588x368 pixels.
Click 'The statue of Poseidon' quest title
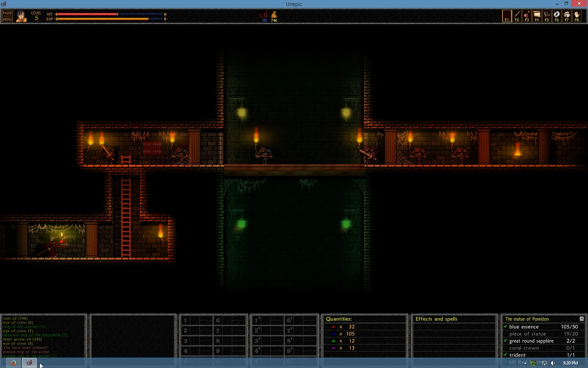coord(527,319)
